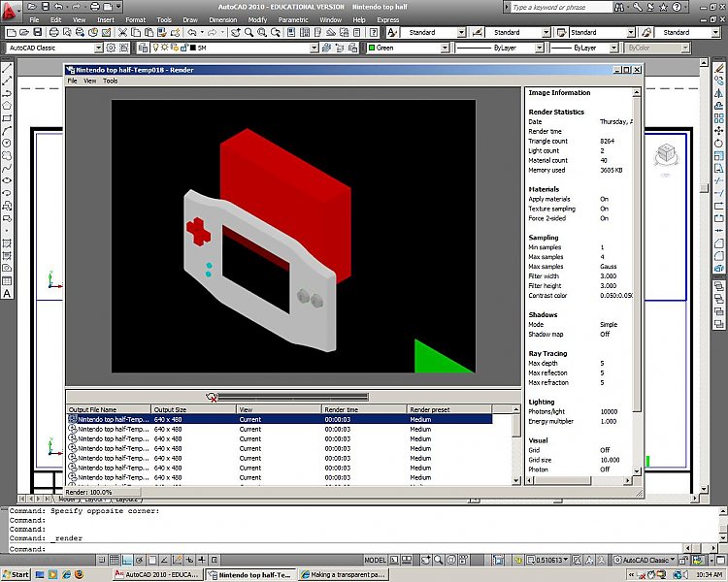Select the Cut scissors icon
The height and width of the screenshot is (582, 728).
tap(122, 32)
